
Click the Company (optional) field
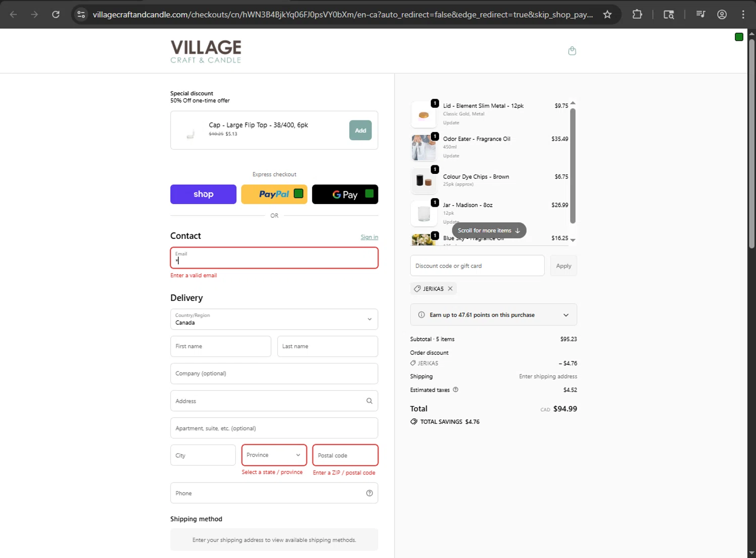tap(274, 374)
